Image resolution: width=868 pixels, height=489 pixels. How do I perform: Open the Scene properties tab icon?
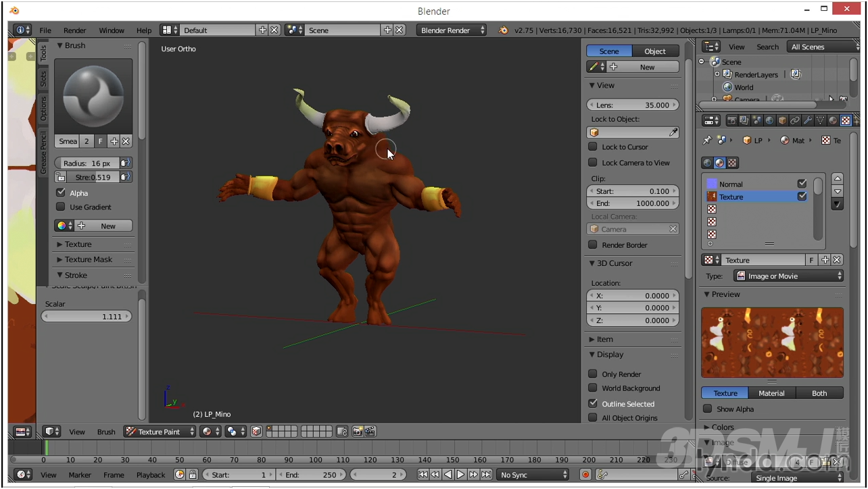coord(757,121)
